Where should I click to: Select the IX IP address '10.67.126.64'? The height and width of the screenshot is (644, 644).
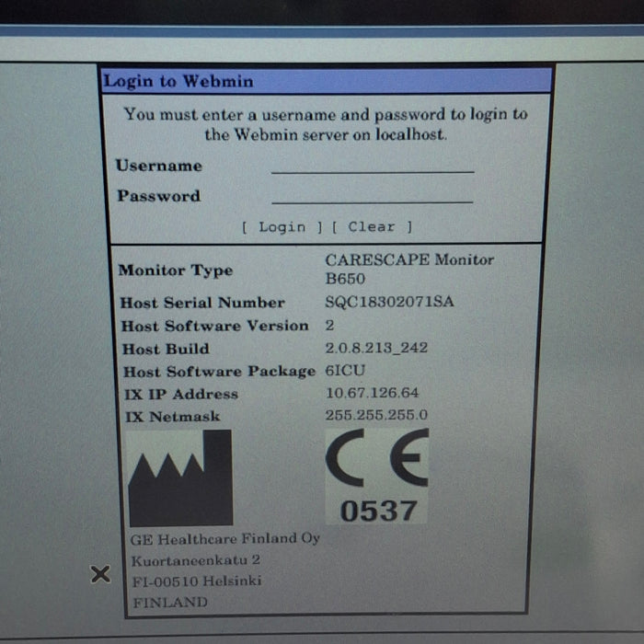372,393
